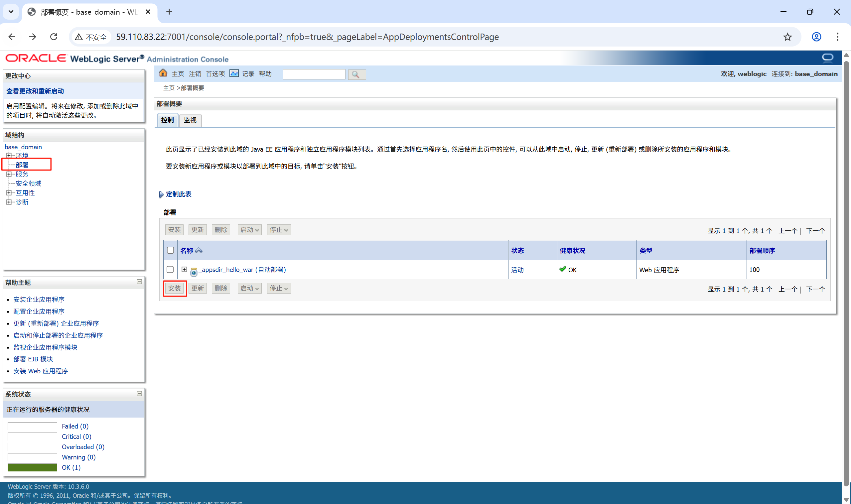This screenshot has height=504, width=851.
Task: Click the green OK (1) health bar
Action: click(x=32, y=467)
